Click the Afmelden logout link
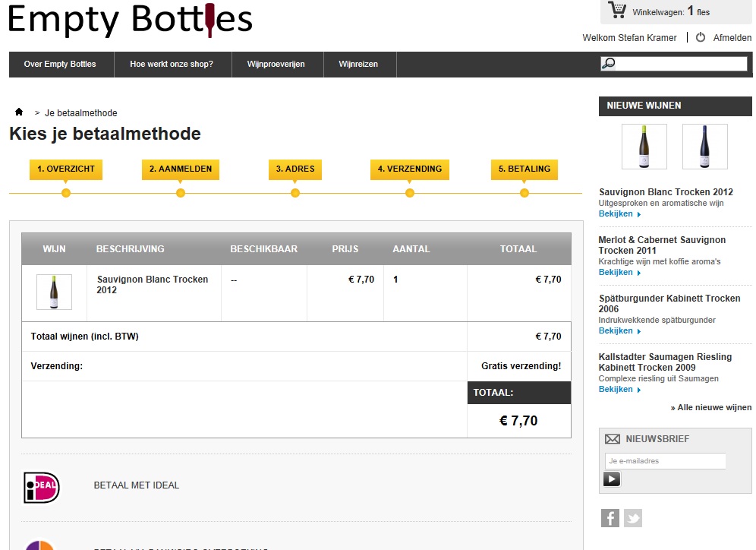 [x=732, y=37]
